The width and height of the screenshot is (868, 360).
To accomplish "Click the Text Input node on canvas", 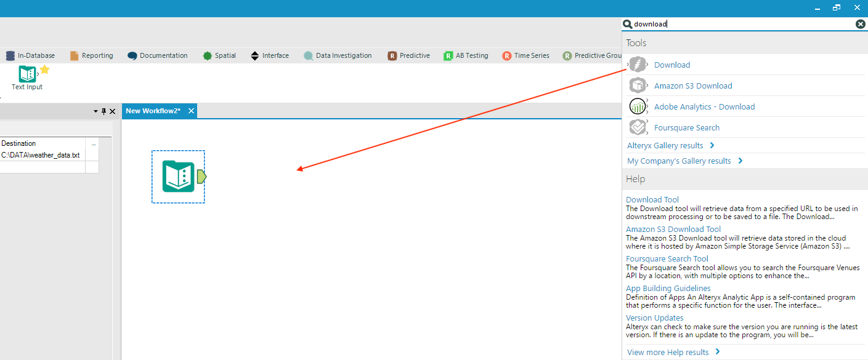I will coord(178,177).
